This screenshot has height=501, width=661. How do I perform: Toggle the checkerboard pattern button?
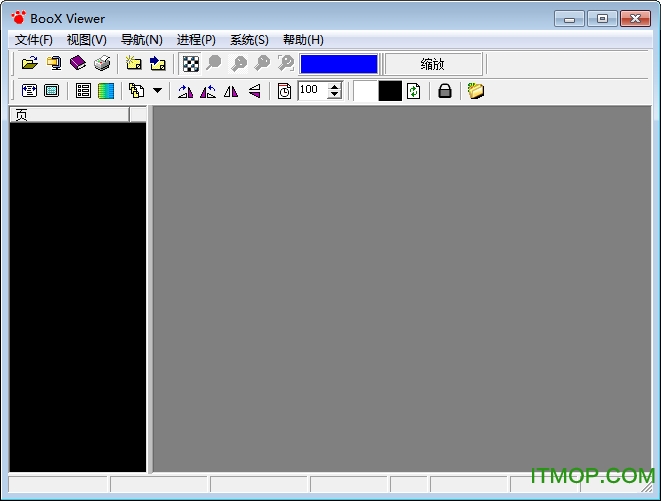[x=189, y=64]
